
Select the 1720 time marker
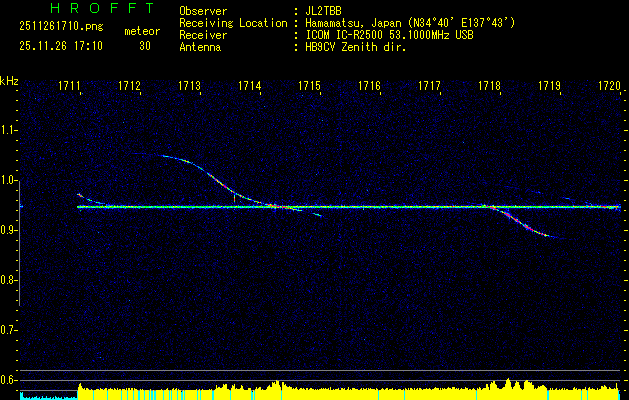[x=609, y=87]
